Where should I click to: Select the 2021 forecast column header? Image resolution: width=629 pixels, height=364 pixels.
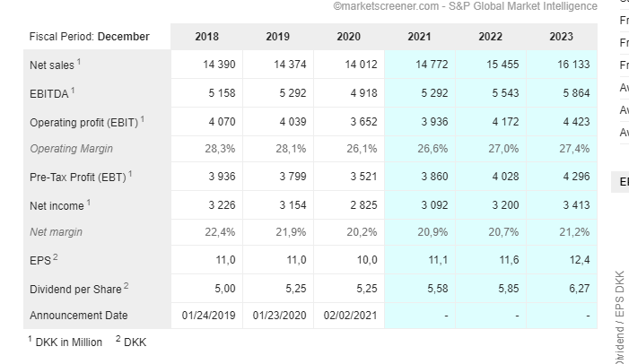tap(419, 37)
